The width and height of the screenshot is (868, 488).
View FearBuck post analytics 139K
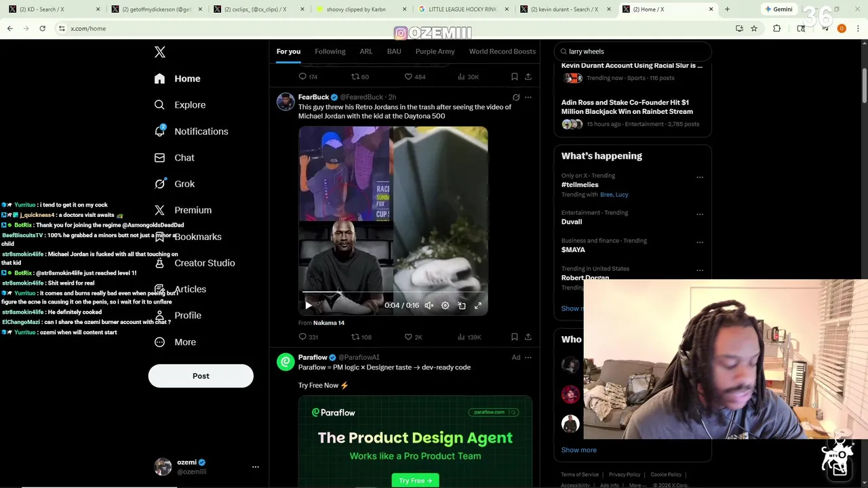tap(469, 337)
